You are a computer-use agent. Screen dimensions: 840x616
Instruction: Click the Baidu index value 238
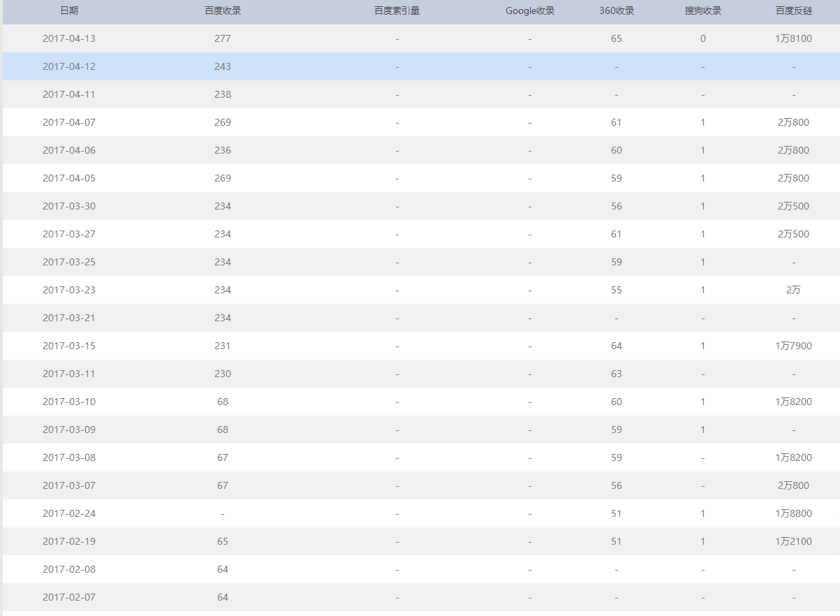click(x=223, y=94)
